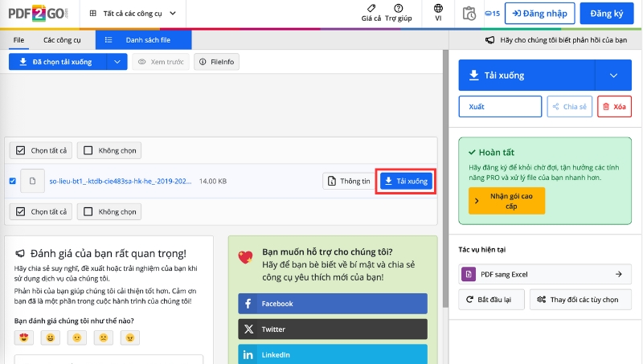This screenshot has width=643, height=364.
Task: Open Trợ giúp help icon
Action: (398, 9)
